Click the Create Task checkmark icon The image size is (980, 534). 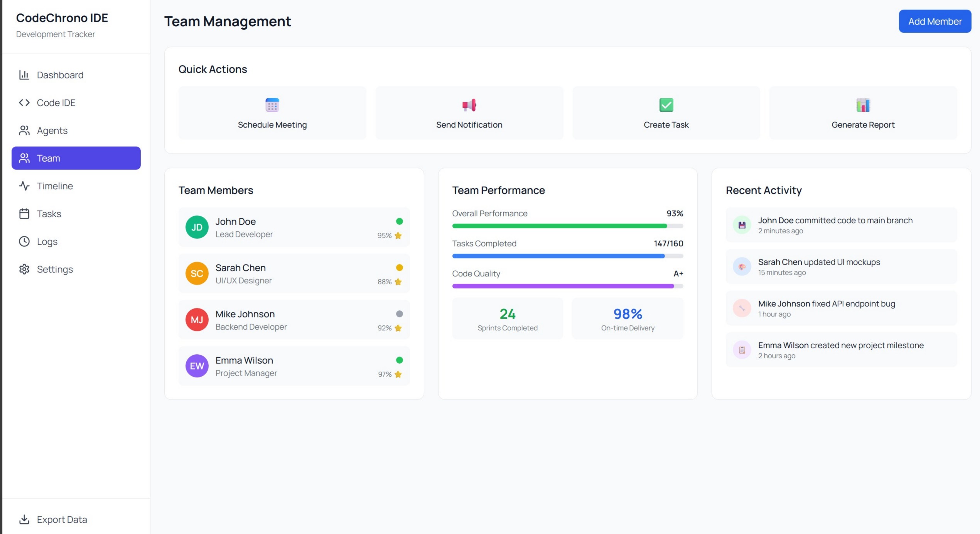click(x=666, y=105)
